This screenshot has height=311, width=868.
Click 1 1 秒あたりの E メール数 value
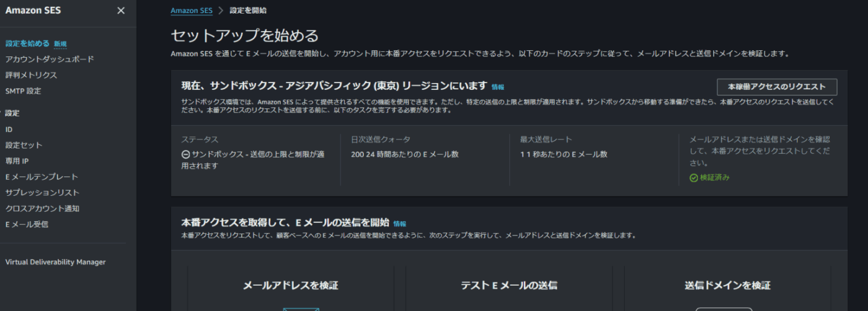tap(564, 154)
